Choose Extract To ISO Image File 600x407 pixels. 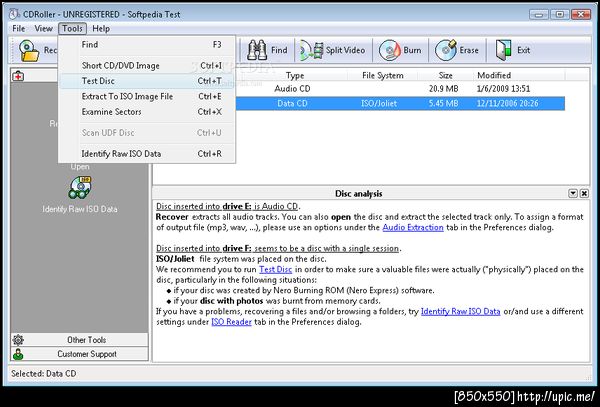click(147, 96)
